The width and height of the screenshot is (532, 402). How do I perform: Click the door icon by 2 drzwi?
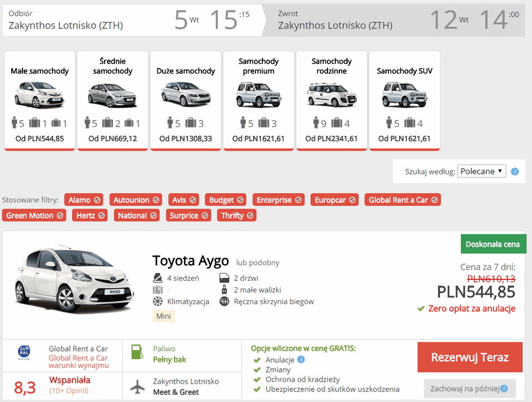[224, 278]
